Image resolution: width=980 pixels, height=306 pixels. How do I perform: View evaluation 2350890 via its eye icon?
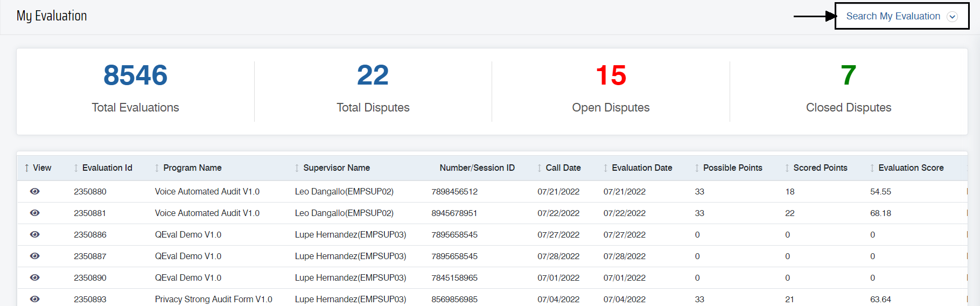click(35, 277)
